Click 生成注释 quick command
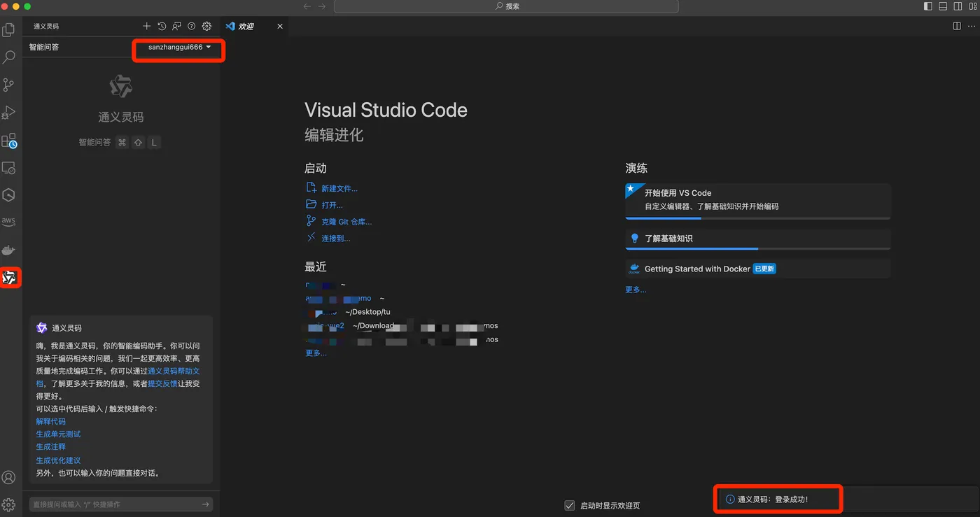Image resolution: width=980 pixels, height=517 pixels. point(51,446)
